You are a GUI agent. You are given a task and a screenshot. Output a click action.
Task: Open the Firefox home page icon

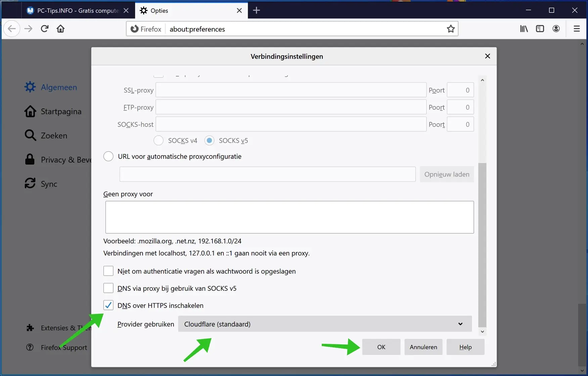61,29
